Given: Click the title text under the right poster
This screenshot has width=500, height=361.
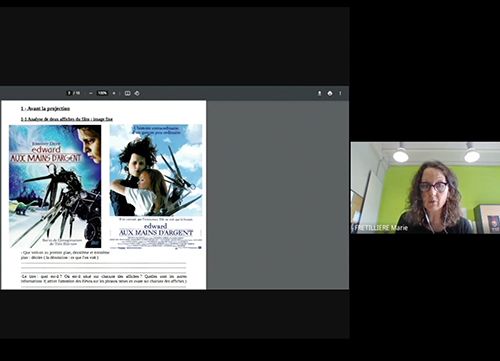Looking at the screenshot, I should tap(156, 230).
